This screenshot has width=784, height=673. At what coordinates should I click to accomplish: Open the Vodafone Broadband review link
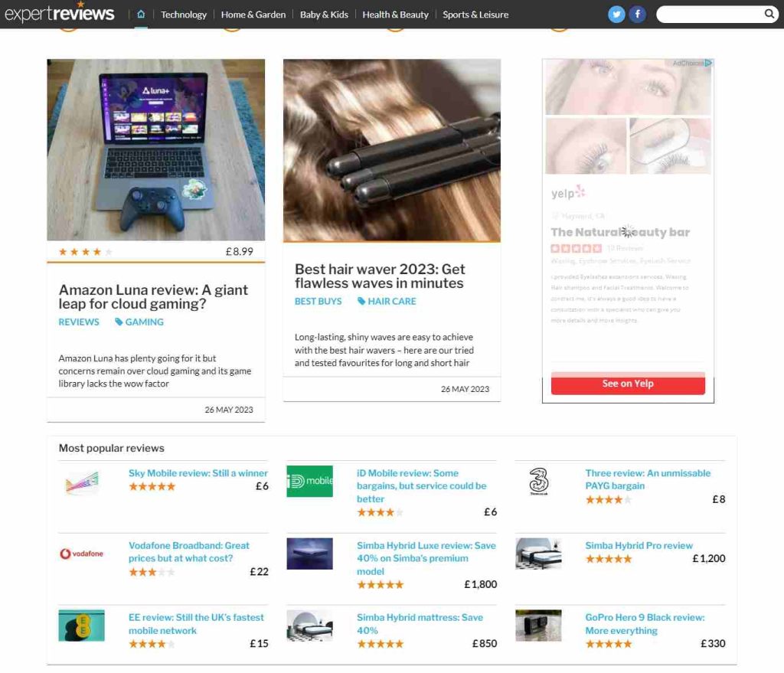pyautogui.click(x=189, y=551)
